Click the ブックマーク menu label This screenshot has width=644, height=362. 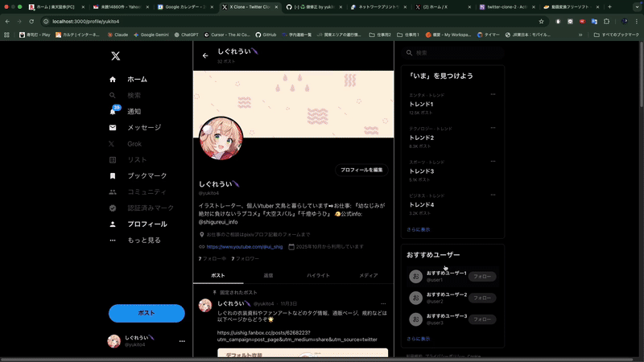tap(147, 175)
